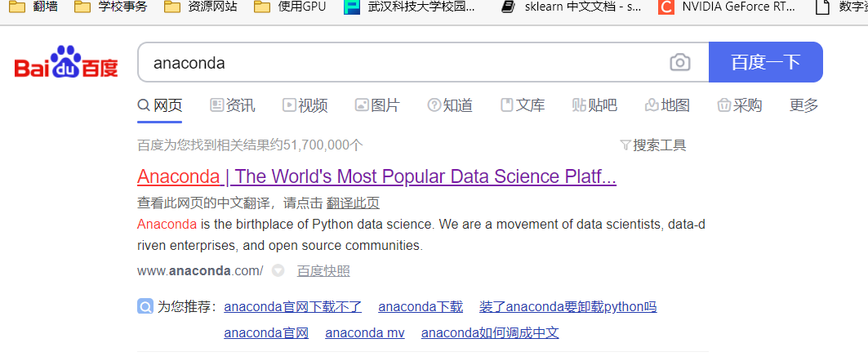Viewport: 868px width, 361px height.
Task: Open suggestion anaconda官网
Action: (x=266, y=333)
